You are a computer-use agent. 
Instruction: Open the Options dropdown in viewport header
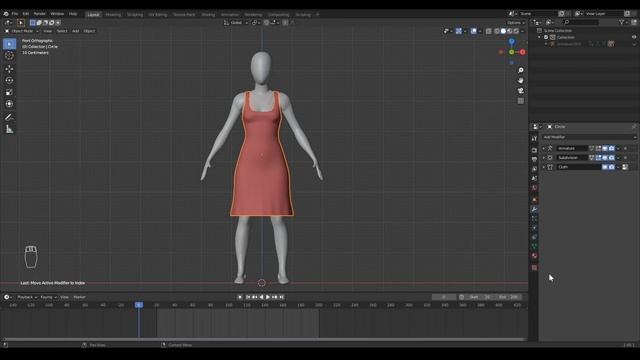point(516,22)
